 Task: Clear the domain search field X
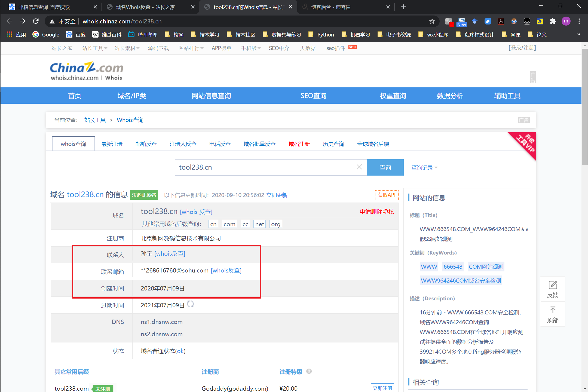[359, 167]
